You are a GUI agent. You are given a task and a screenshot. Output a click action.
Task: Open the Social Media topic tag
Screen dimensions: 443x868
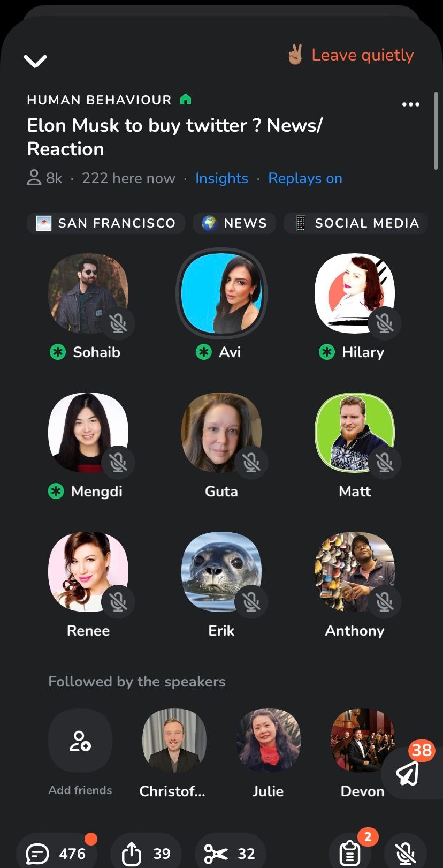356,223
